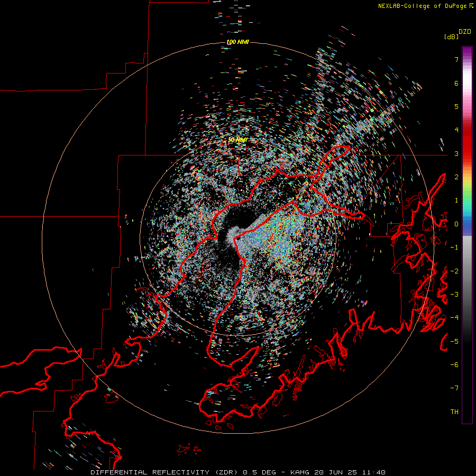Image resolution: width=476 pixels, height=476 pixels.
Task: Click the radar site center of the sweep
Action: (237, 237)
